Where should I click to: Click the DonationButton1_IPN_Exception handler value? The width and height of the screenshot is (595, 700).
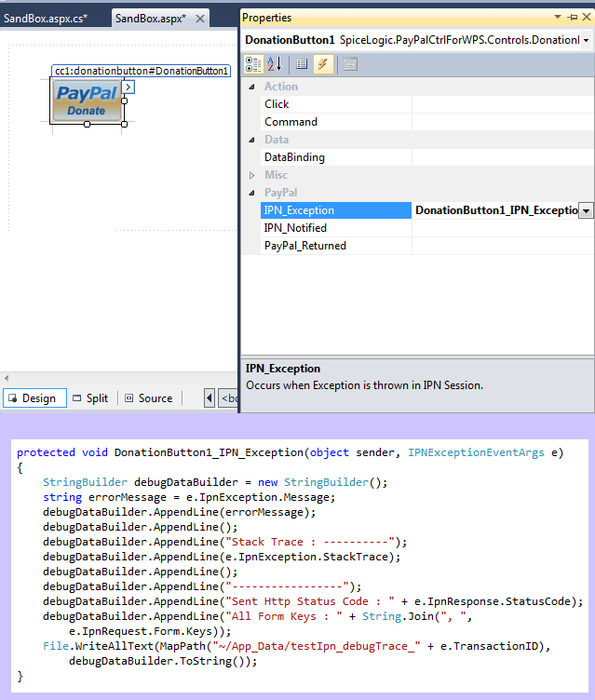[495, 210]
